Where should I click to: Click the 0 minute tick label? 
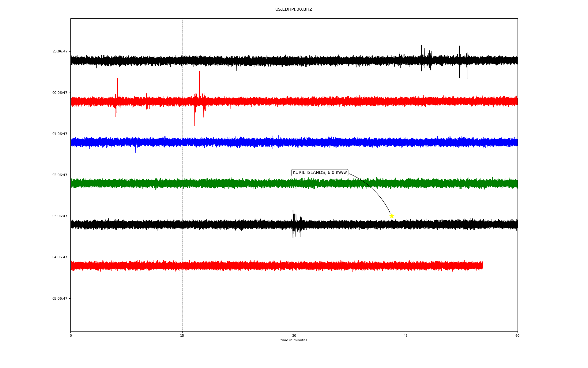71,336
